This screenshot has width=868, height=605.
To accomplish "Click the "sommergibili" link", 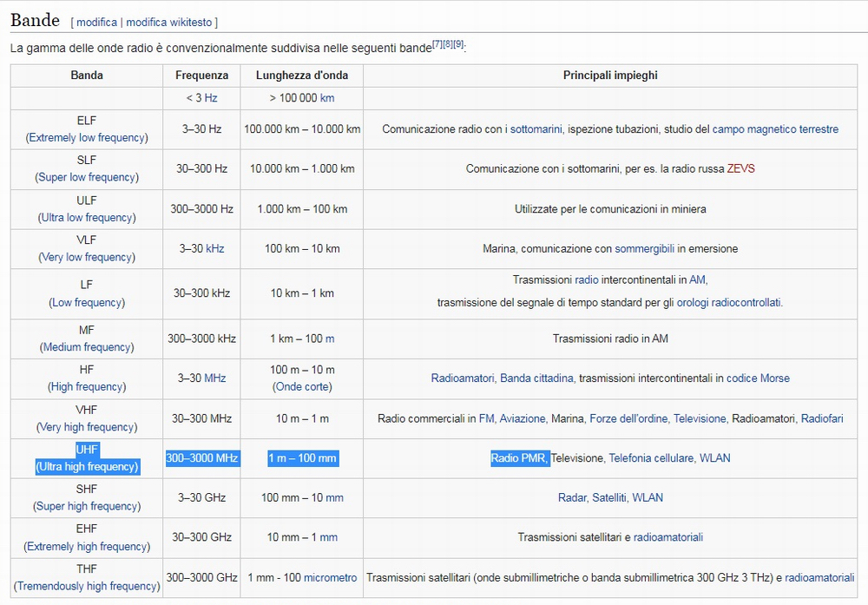I will click(644, 249).
